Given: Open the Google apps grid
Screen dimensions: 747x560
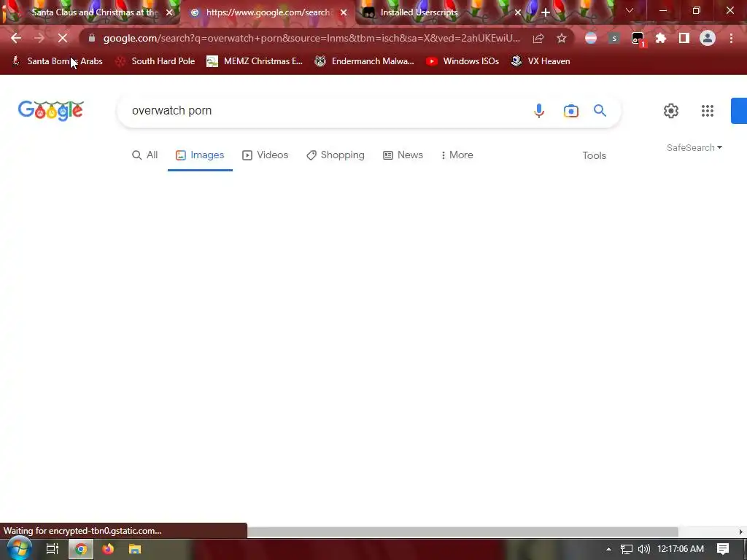Looking at the screenshot, I should pyautogui.click(x=708, y=111).
